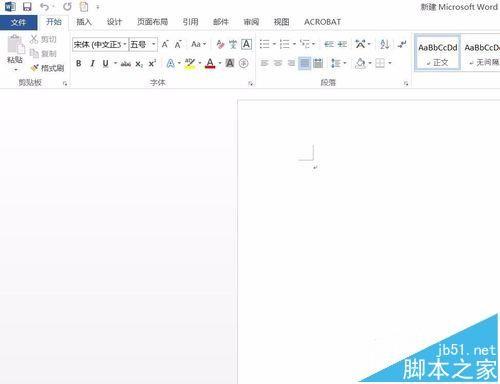Click the Numbering list icon
This screenshot has width=500, height=384.
click(x=284, y=44)
